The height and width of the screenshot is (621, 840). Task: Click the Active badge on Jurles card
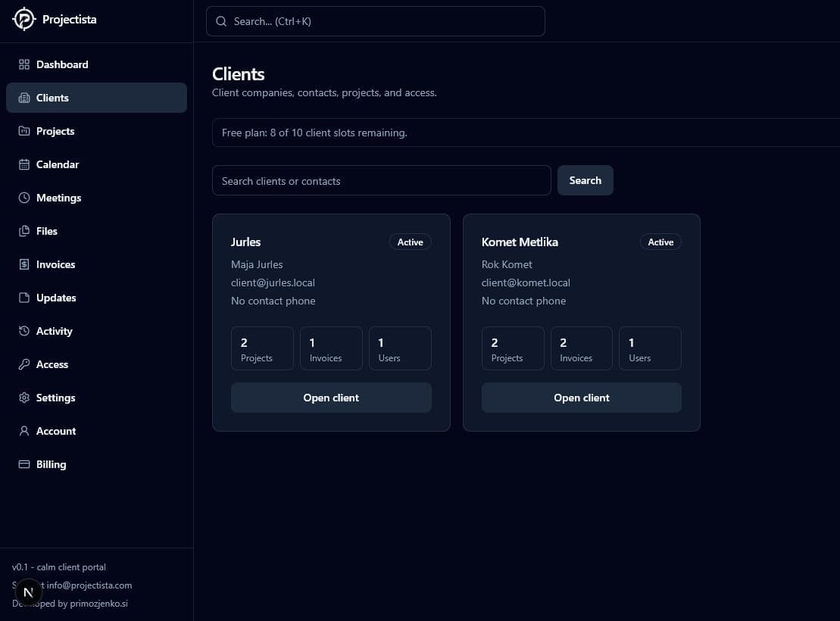[x=411, y=242]
